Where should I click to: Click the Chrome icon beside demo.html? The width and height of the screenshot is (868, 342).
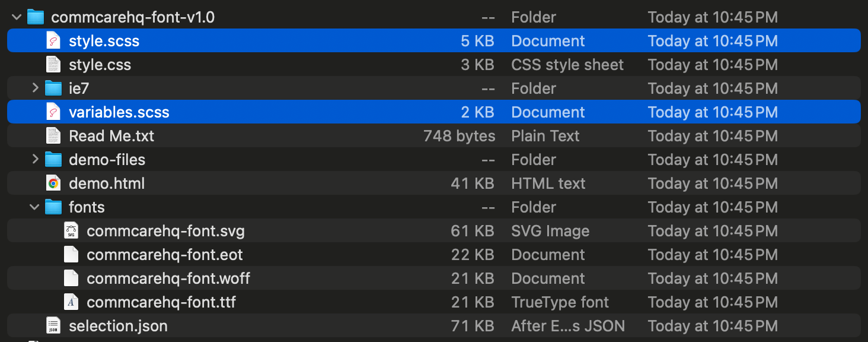click(53, 183)
